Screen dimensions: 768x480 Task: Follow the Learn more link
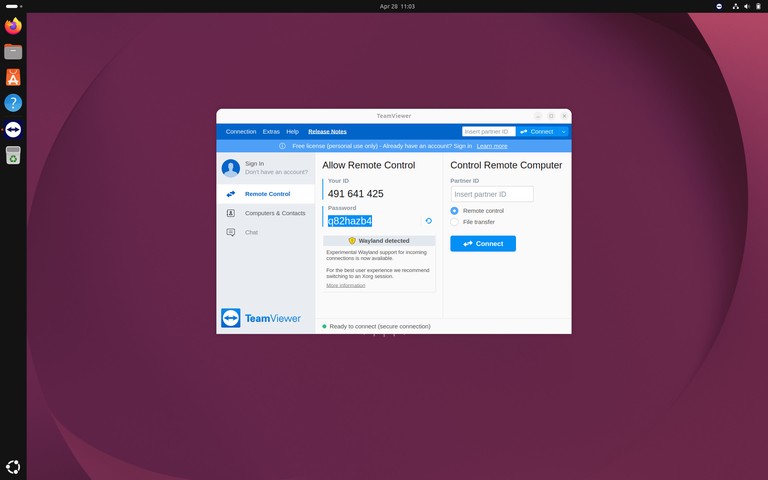[492, 146]
